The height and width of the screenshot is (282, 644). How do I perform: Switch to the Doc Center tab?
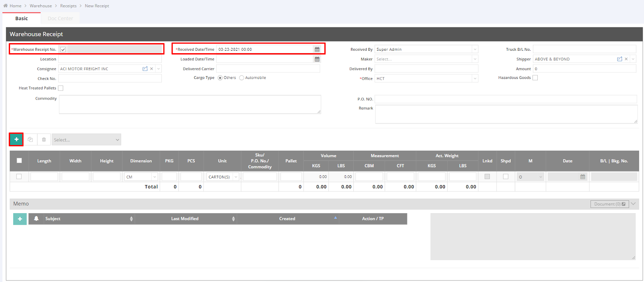click(60, 19)
